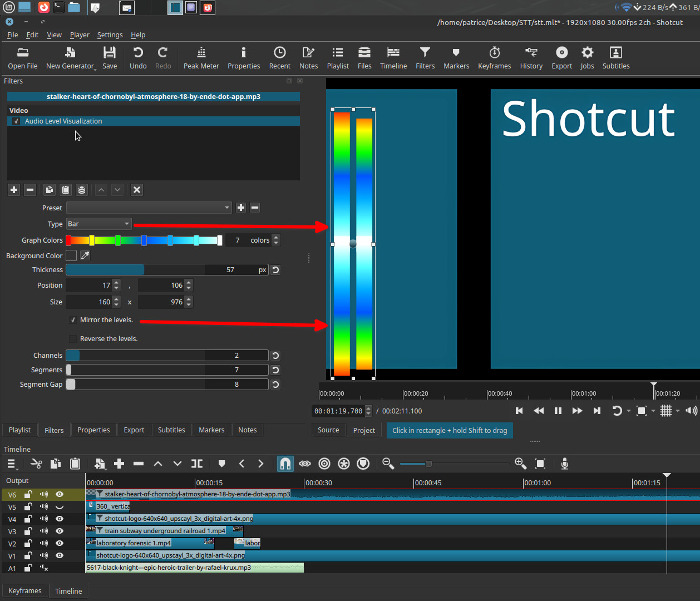
Task: Click the Keyframes toolbar icon
Action: (x=494, y=58)
